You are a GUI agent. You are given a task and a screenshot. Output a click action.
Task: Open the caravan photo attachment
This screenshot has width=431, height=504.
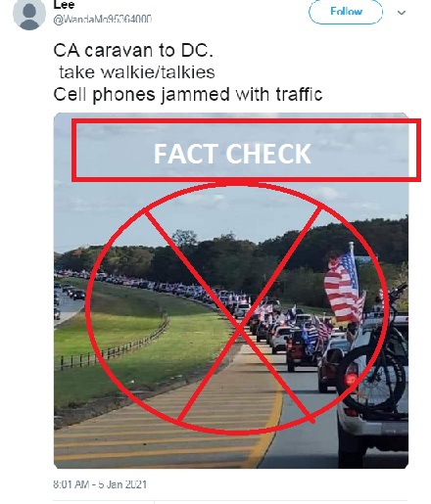(231, 291)
